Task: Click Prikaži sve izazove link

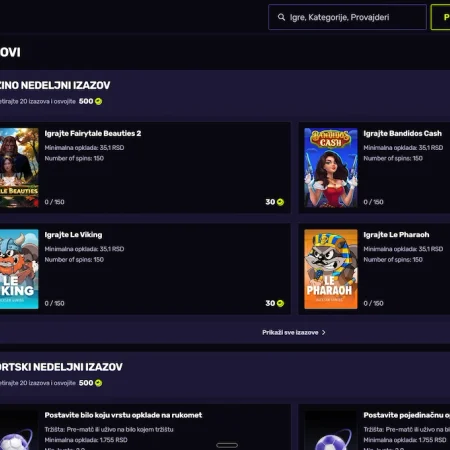Action: 290,332
